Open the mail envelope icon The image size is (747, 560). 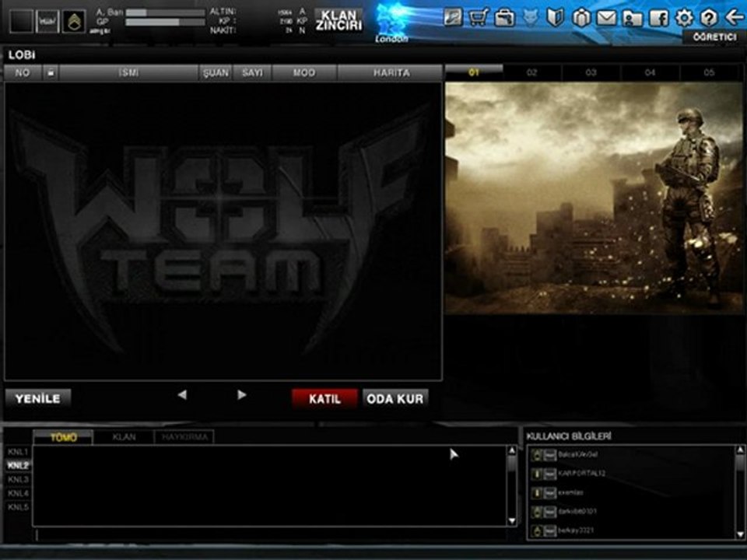(606, 18)
